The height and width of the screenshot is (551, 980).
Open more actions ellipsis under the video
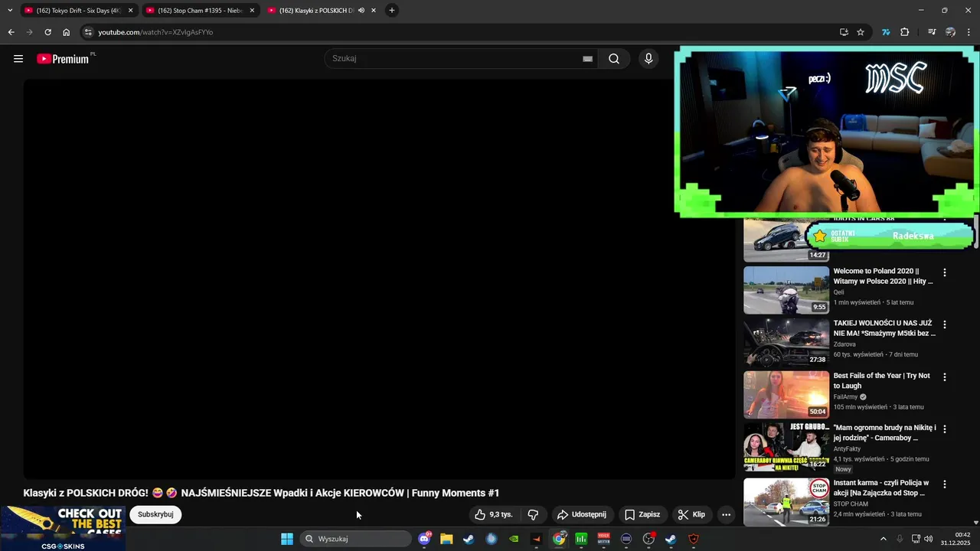click(726, 514)
